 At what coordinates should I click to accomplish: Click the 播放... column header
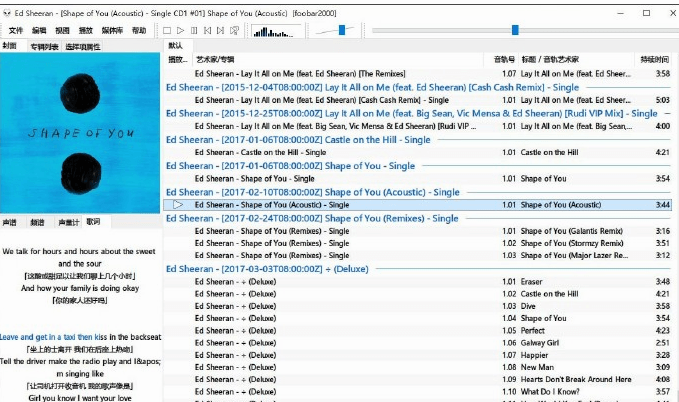[178, 59]
